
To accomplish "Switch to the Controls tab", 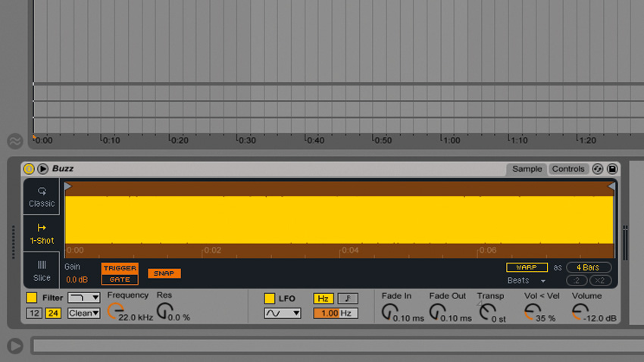I will click(568, 169).
